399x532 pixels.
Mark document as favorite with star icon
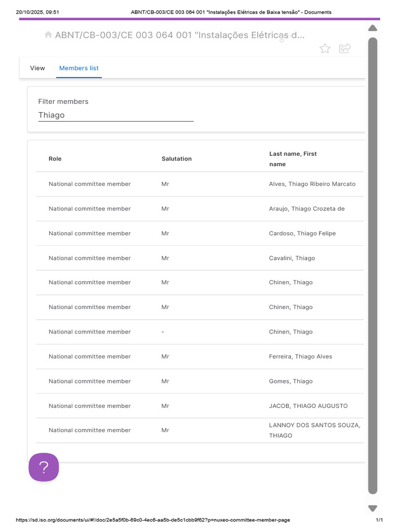pos(325,48)
